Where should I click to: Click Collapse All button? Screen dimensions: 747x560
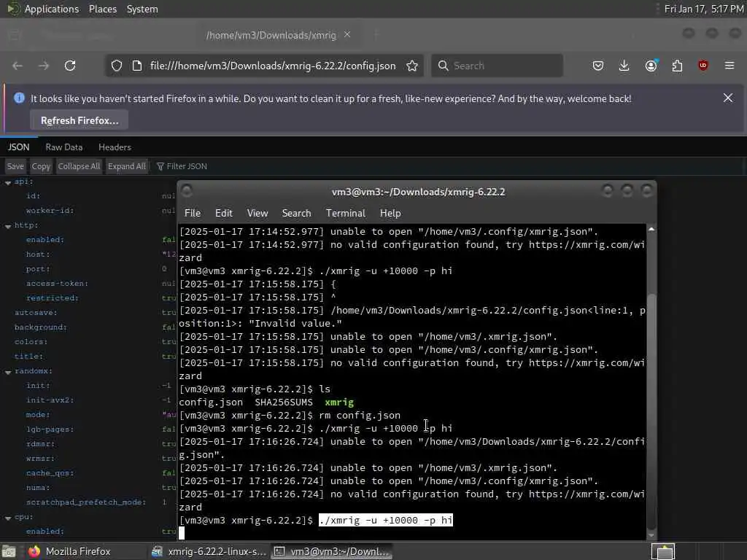[79, 166]
